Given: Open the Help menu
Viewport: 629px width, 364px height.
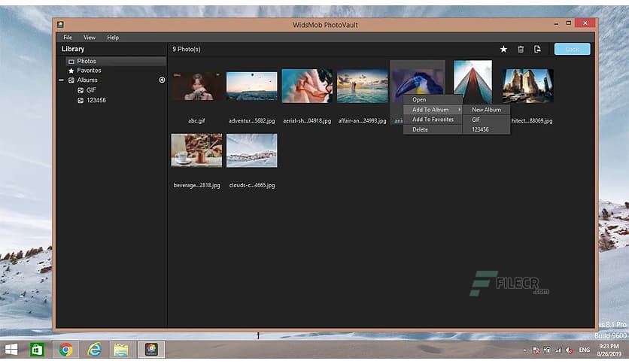Looking at the screenshot, I should coord(113,38).
